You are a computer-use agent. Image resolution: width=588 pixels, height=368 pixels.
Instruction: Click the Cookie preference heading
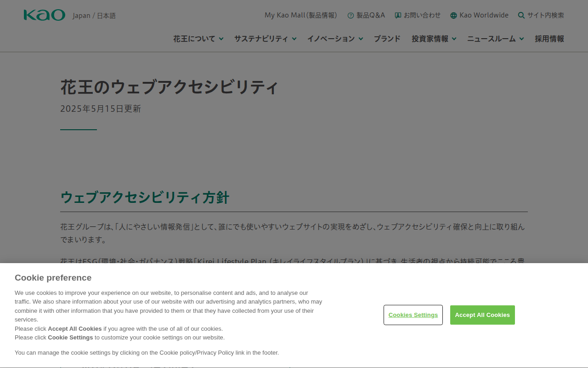[x=53, y=277]
